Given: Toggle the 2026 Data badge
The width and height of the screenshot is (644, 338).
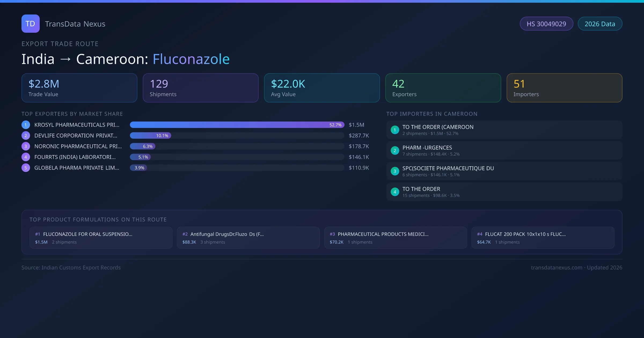Looking at the screenshot, I should (600, 24).
